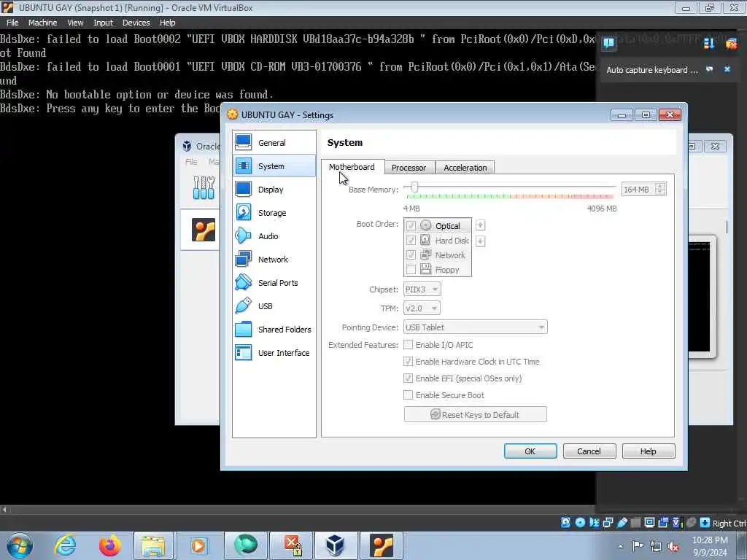Viewport: 747px width, 560px height.
Task: Toggle Hard Disk boot order checkbox
Action: [x=411, y=240]
